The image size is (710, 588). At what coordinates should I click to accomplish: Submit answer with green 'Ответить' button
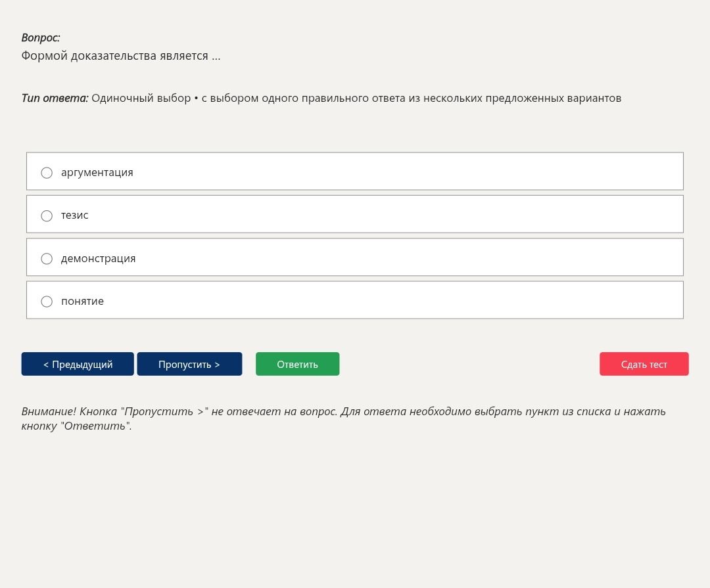[298, 364]
